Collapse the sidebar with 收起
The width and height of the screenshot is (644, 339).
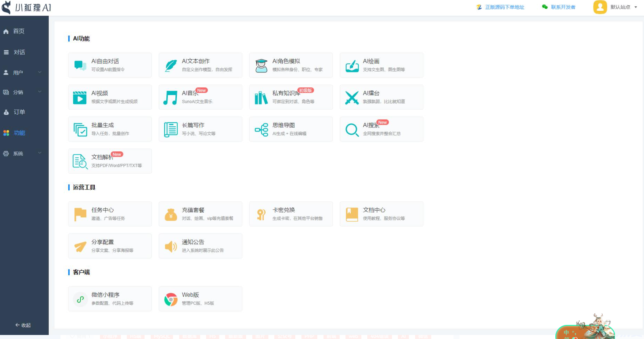[23, 325]
